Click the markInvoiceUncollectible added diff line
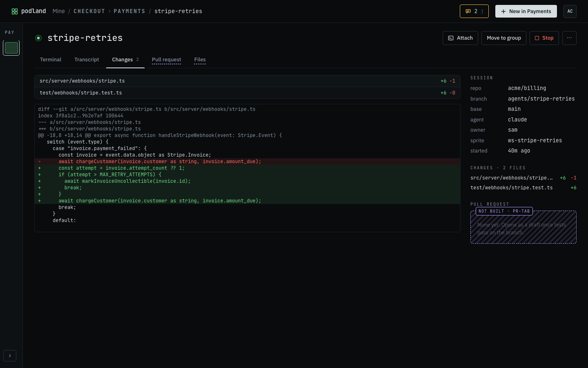The width and height of the screenshot is (588, 368). pyautogui.click(x=247, y=181)
